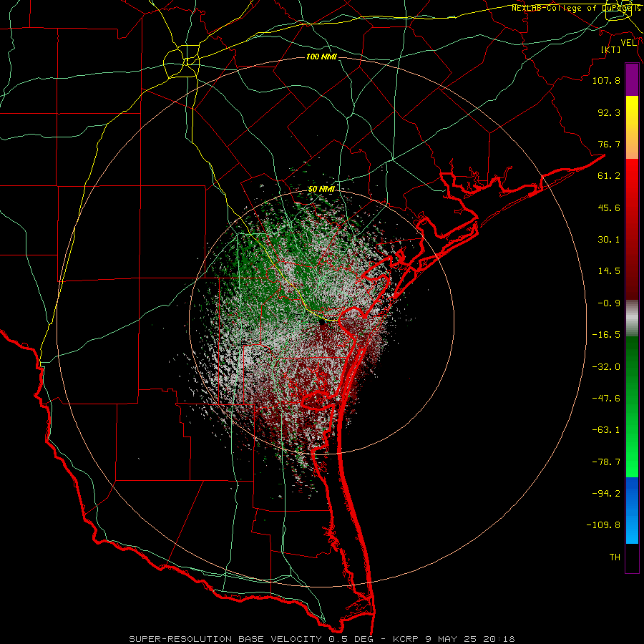644x644 pixels.
Task: Click the 76.7 legend value
Action: pyautogui.click(x=609, y=144)
